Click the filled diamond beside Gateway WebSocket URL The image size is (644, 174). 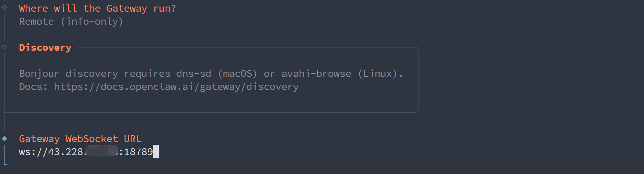click(4, 139)
